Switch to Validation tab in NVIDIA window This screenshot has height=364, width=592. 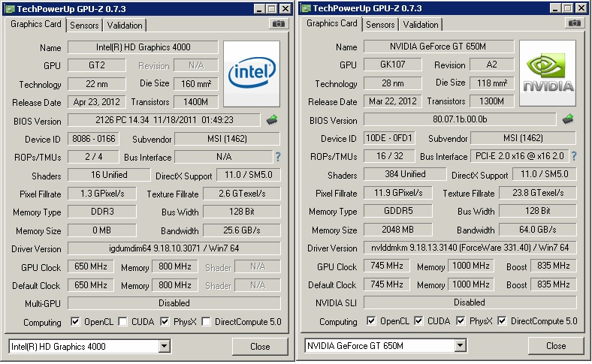click(421, 25)
